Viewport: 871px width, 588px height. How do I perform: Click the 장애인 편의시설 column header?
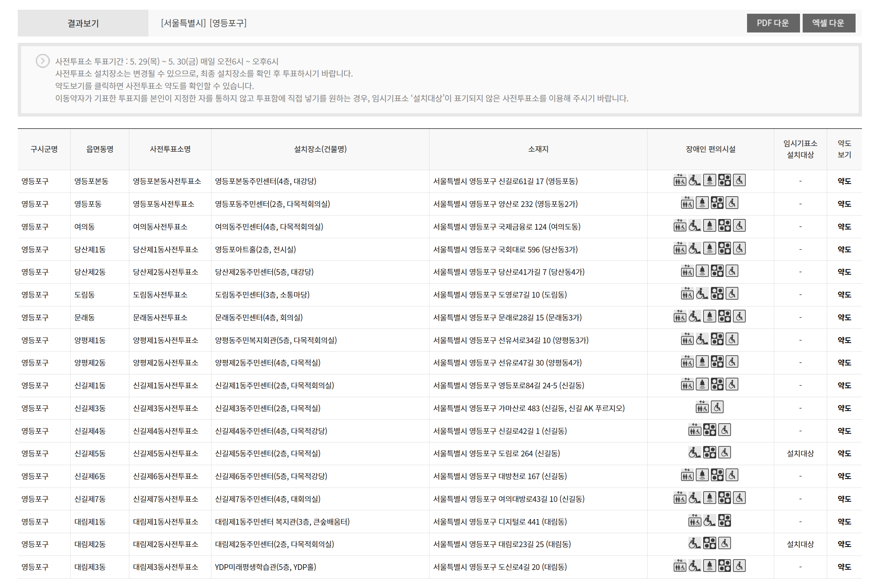(710, 149)
